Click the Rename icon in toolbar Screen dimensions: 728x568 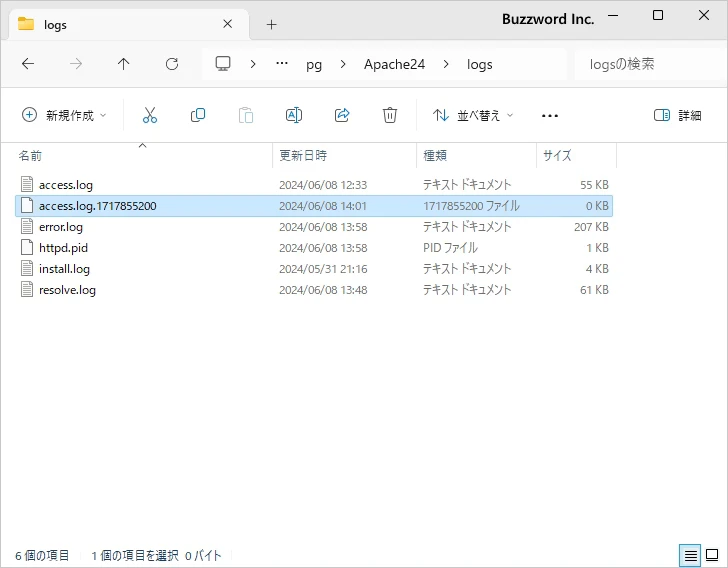[x=294, y=115]
